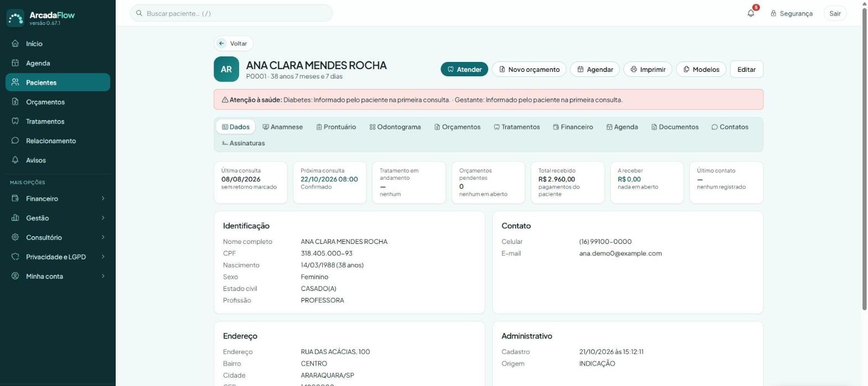Click the Relacionamento chat icon in sidebar

(x=15, y=140)
